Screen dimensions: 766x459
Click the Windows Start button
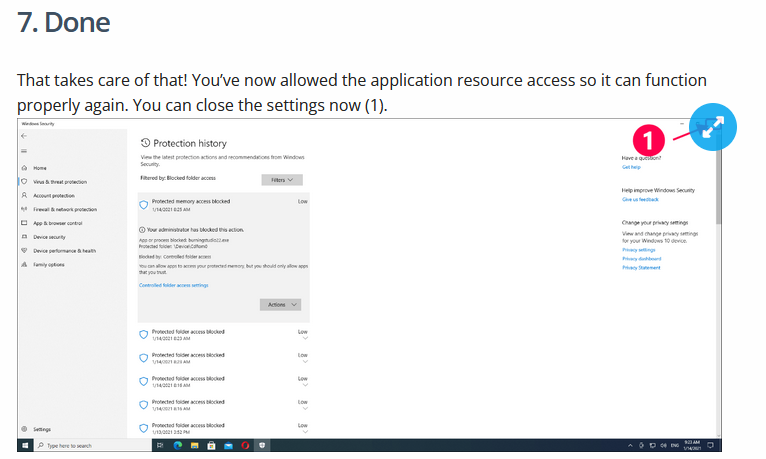25,445
